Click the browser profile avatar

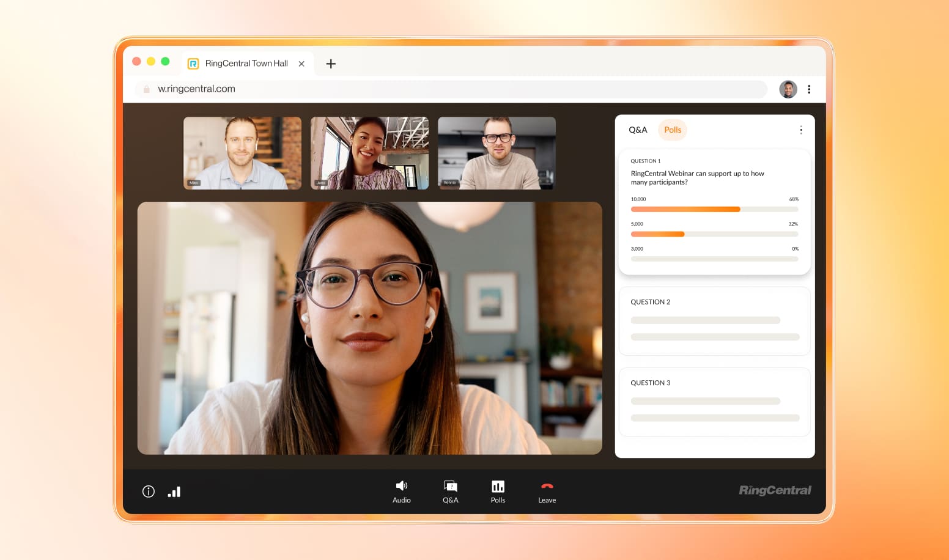click(x=788, y=89)
